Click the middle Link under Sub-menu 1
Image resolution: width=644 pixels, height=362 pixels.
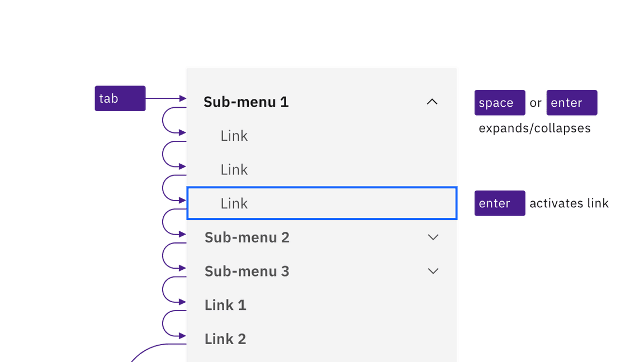(234, 170)
